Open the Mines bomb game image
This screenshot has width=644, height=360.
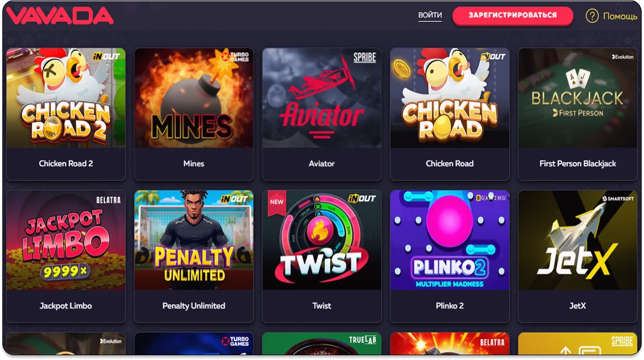coord(194,98)
